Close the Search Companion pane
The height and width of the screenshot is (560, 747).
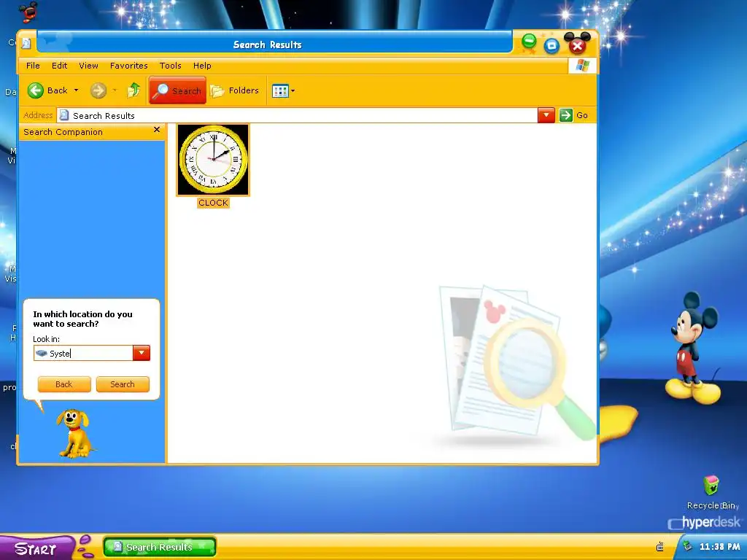tap(157, 130)
